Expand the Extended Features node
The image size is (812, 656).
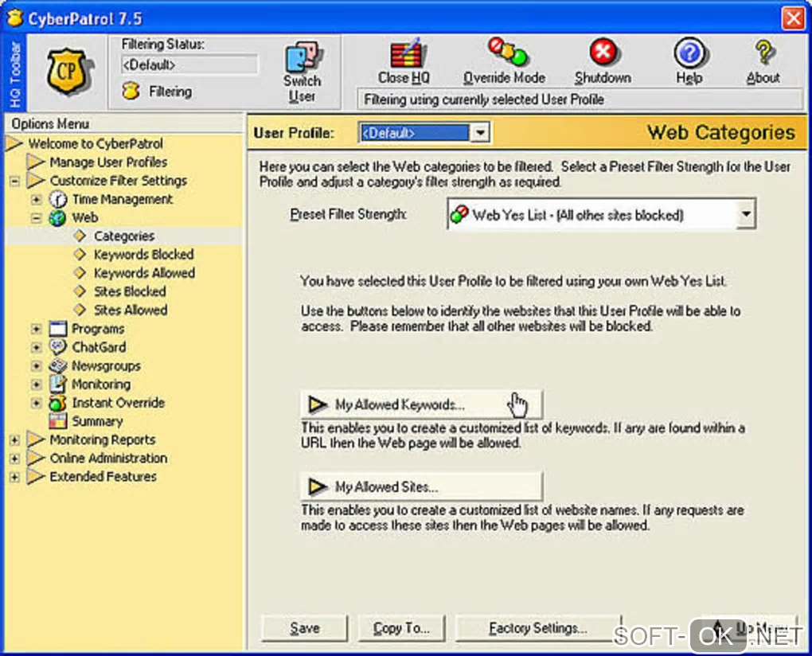[x=14, y=477]
